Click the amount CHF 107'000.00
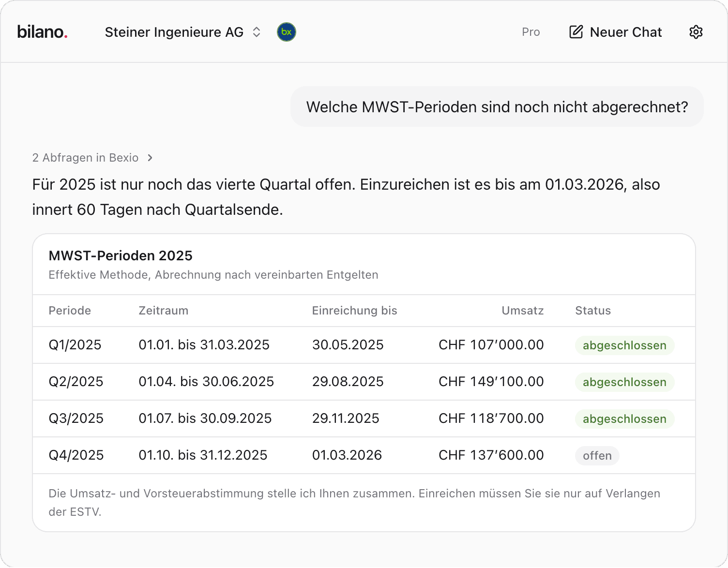The height and width of the screenshot is (568, 728). (491, 345)
